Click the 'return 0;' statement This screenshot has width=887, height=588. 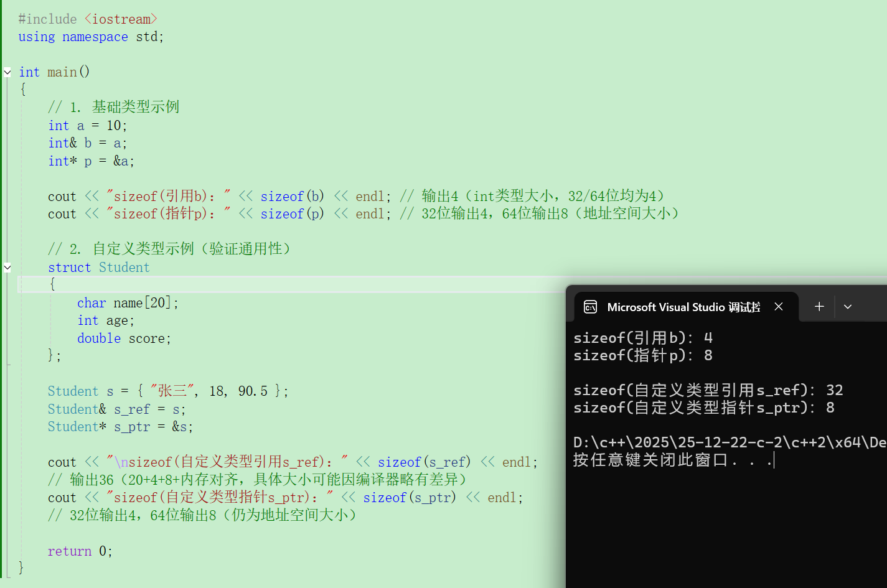(x=80, y=551)
